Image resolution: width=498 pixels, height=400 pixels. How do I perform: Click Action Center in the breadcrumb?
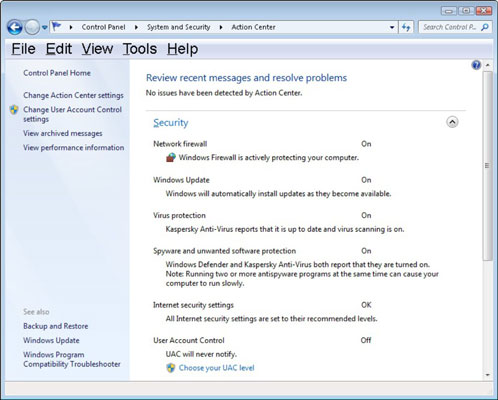[253, 27]
